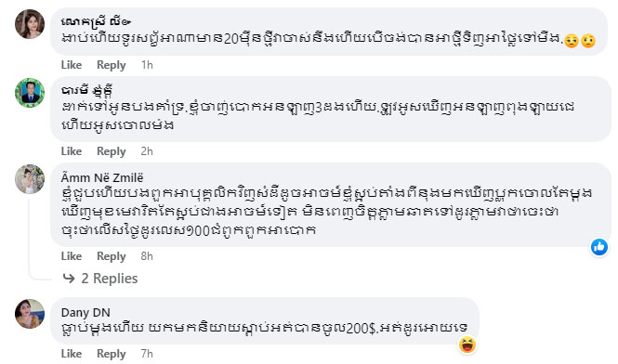Reply to the comment posted 2h ago
The width and height of the screenshot is (618, 364).
pyautogui.click(x=112, y=151)
